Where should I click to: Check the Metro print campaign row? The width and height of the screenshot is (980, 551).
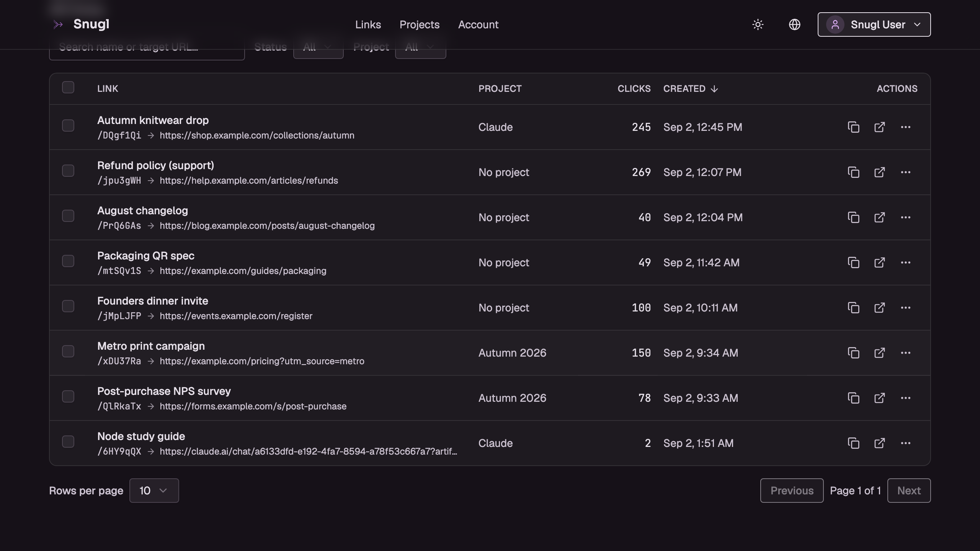tap(68, 351)
